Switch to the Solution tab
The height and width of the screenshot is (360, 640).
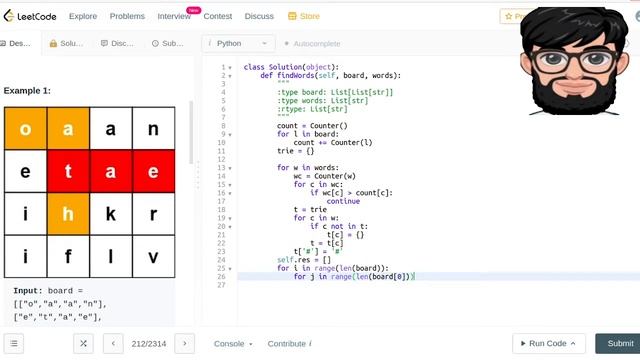click(x=66, y=43)
